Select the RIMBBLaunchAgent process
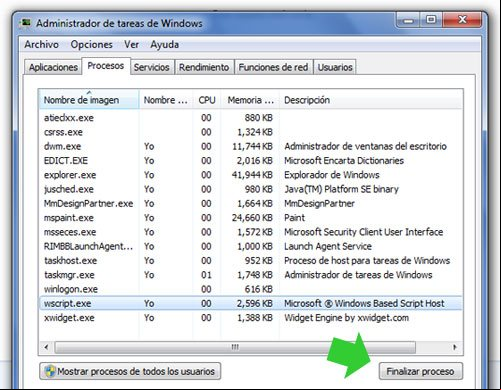Image resolution: width=501 pixels, height=390 pixels. [x=251, y=246]
